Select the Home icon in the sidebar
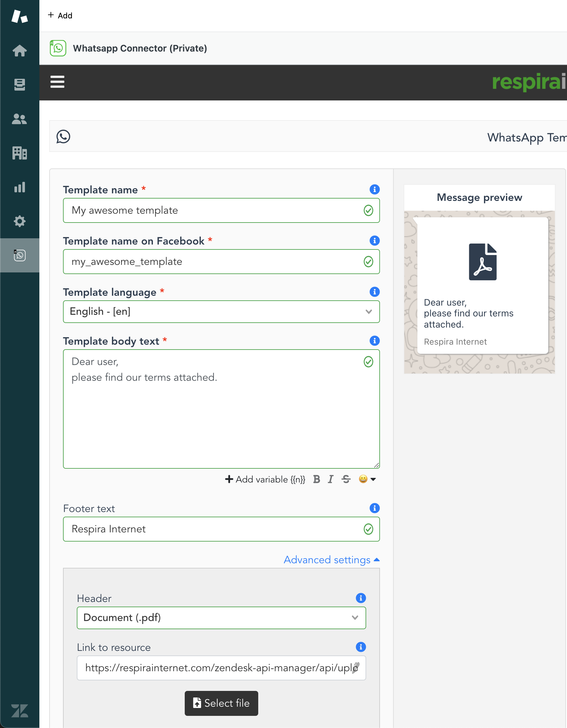Image resolution: width=567 pixels, height=728 pixels. [20, 51]
